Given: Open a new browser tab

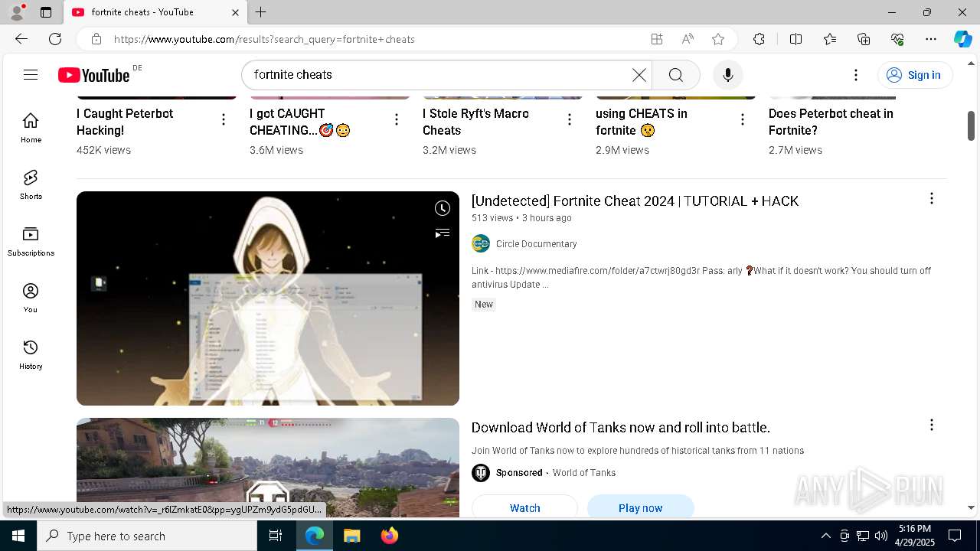Looking at the screenshot, I should [260, 12].
